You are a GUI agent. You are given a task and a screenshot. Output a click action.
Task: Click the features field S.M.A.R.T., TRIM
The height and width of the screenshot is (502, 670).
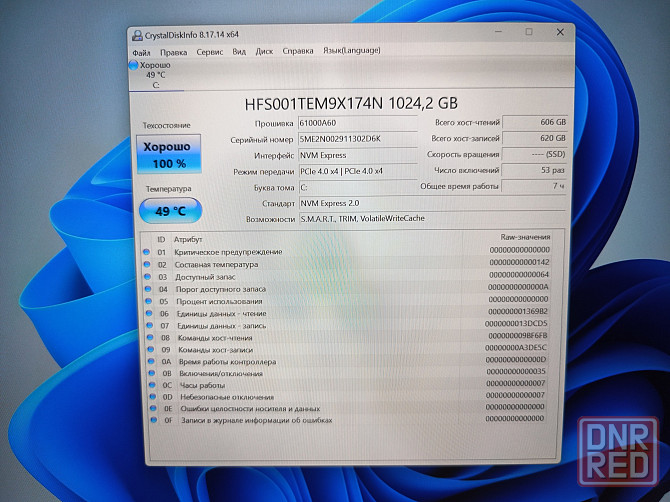[x=432, y=219]
